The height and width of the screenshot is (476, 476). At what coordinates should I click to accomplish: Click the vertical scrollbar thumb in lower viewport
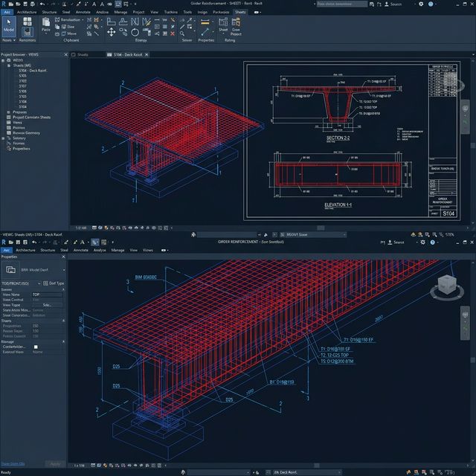click(473, 360)
